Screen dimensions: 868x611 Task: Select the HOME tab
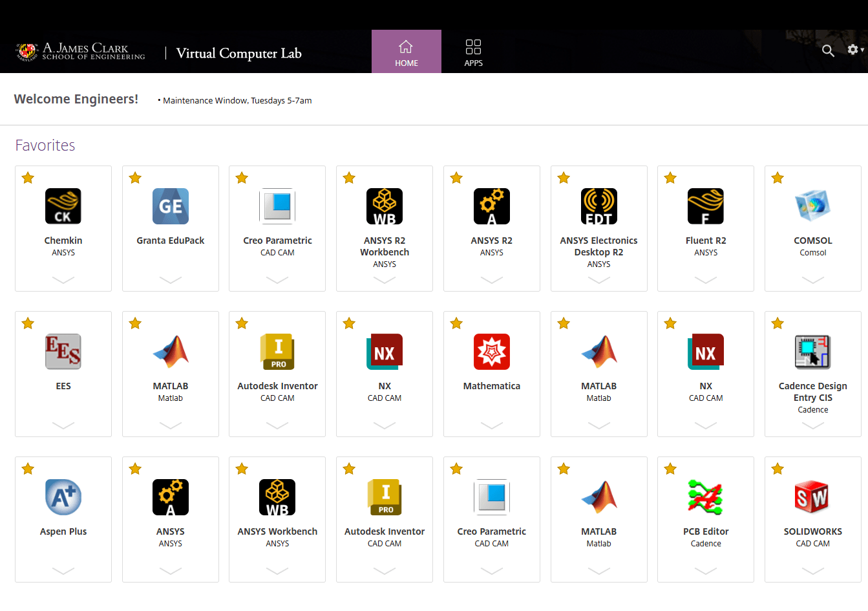coord(406,51)
